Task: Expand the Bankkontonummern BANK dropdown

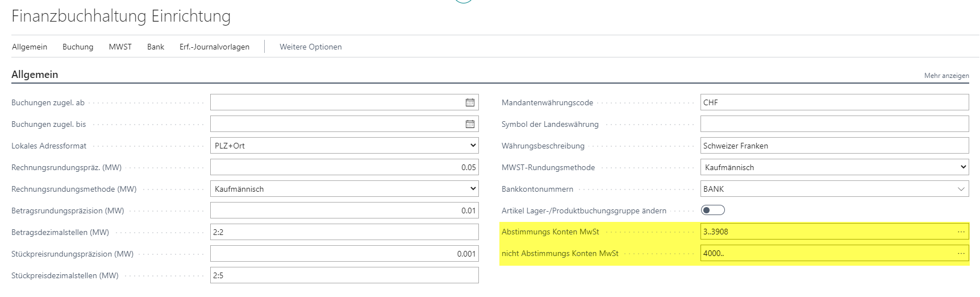Action: tap(961, 189)
